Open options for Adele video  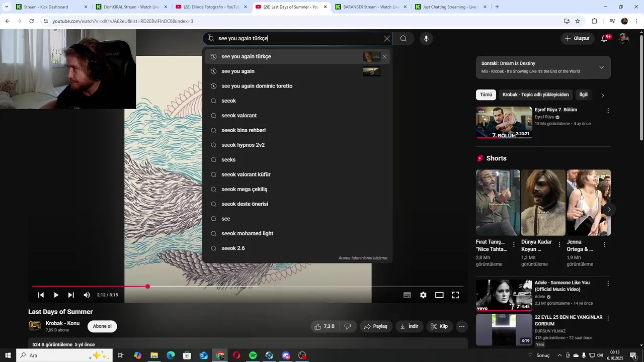pyautogui.click(x=608, y=284)
